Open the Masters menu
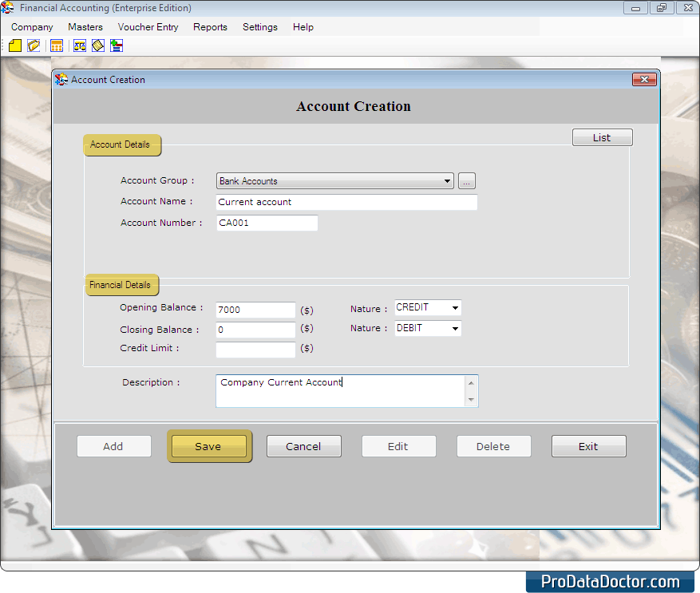The width and height of the screenshot is (700, 593). (x=85, y=27)
